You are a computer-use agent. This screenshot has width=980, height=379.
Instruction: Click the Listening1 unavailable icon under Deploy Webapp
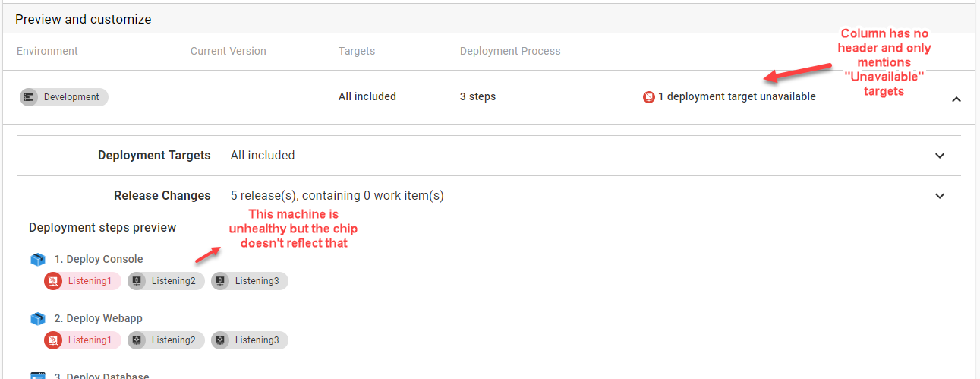pos(53,340)
